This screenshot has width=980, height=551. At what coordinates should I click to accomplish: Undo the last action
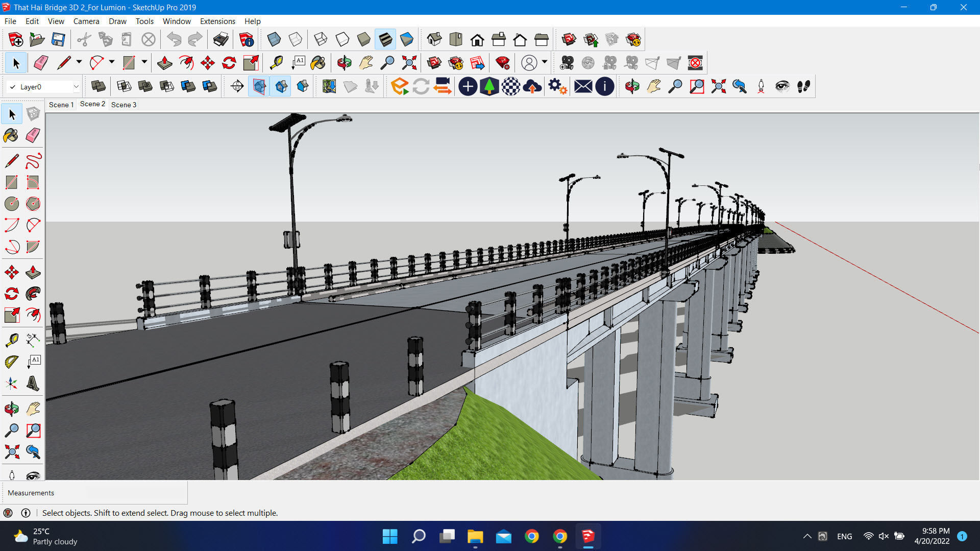[x=174, y=39]
